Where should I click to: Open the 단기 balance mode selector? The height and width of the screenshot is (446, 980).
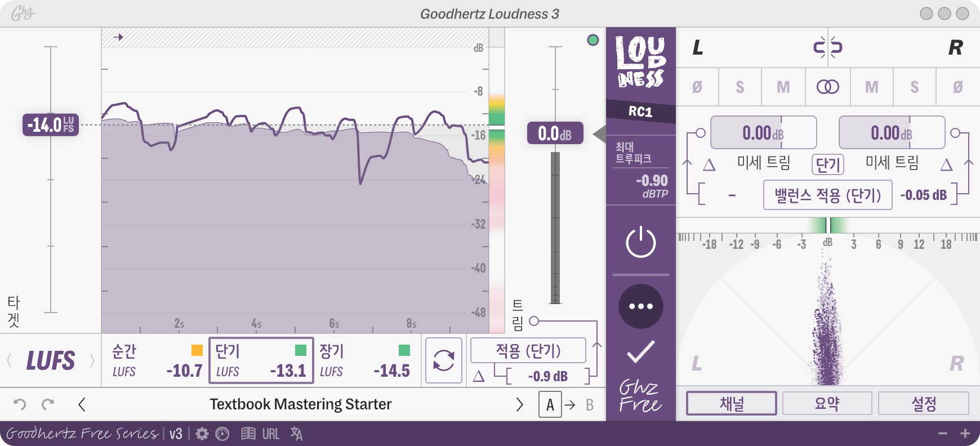828,164
